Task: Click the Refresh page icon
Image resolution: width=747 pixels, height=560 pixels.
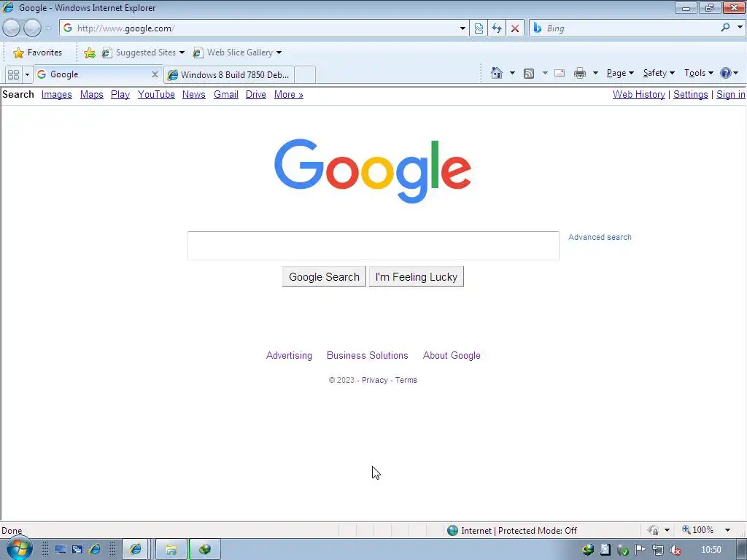Action: (x=496, y=28)
